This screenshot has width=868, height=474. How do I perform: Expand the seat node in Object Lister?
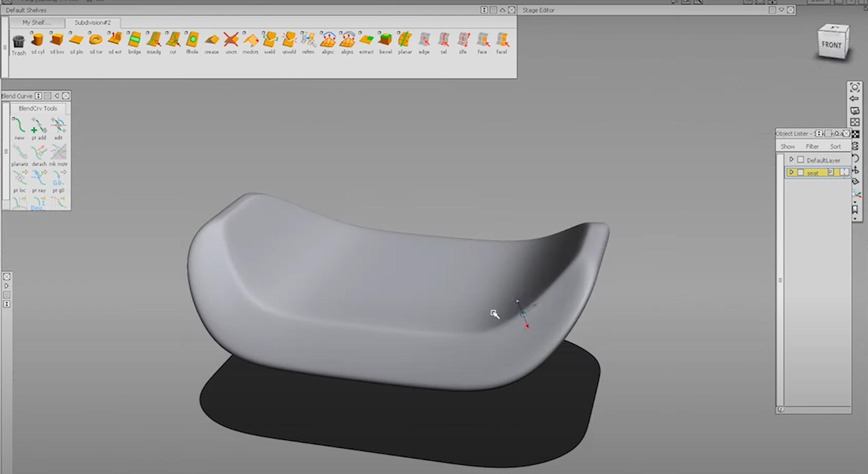click(x=791, y=173)
